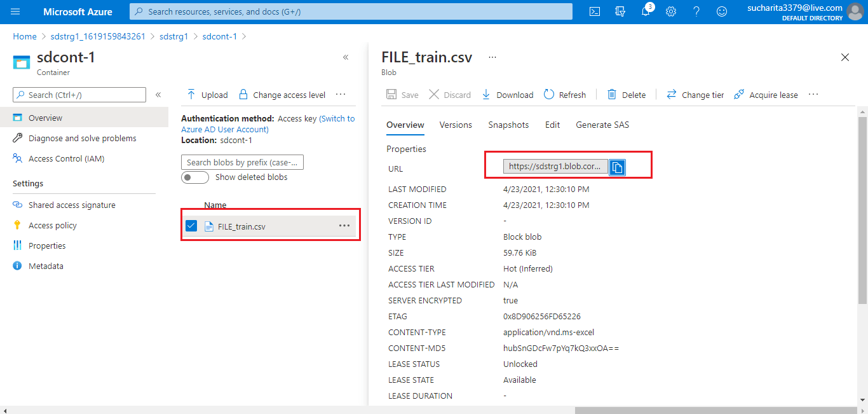Click the Name column header
Image resolution: width=868 pixels, height=414 pixels.
[x=215, y=205]
